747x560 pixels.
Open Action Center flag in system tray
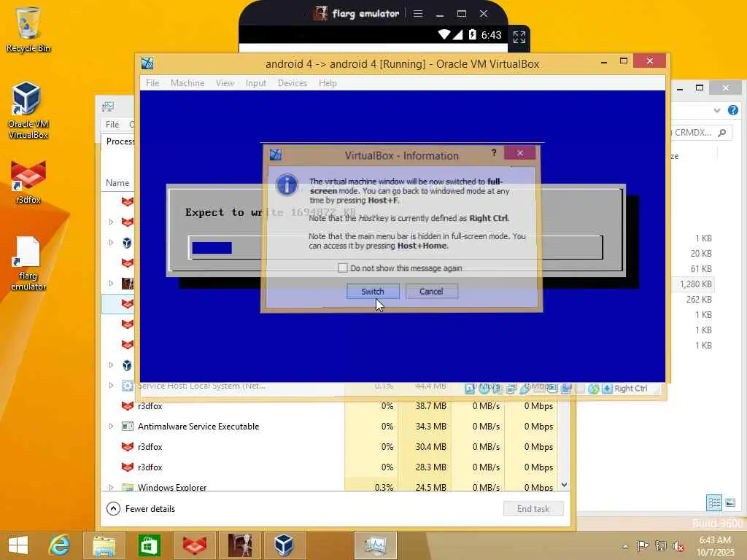coord(643,545)
